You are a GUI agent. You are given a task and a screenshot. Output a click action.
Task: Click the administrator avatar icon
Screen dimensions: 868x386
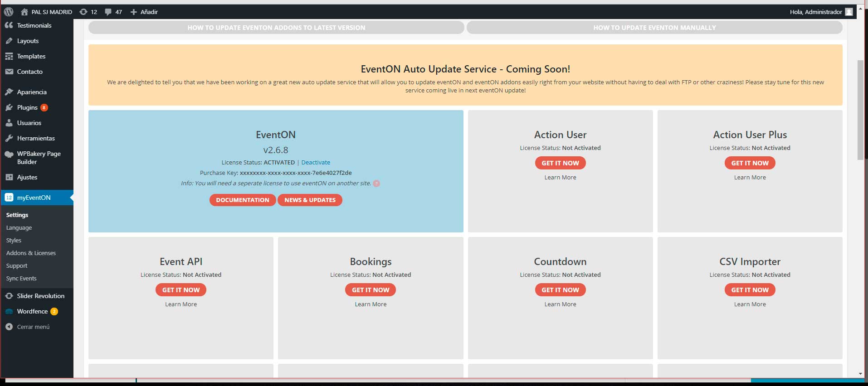click(x=849, y=12)
